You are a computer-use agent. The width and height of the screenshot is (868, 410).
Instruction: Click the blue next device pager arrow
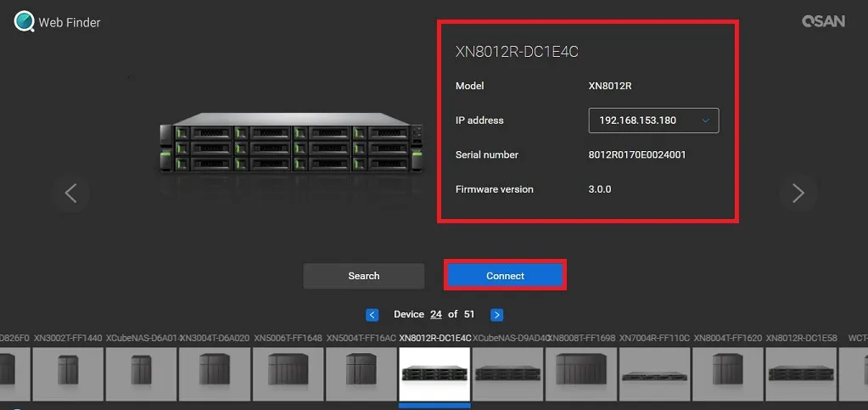(x=497, y=315)
